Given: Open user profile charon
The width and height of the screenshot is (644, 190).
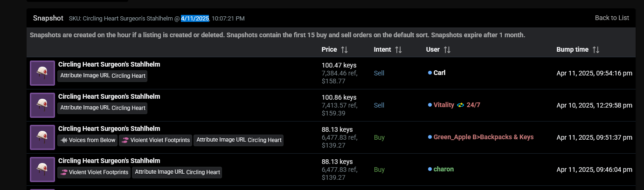Looking at the screenshot, I should [443, 169].
